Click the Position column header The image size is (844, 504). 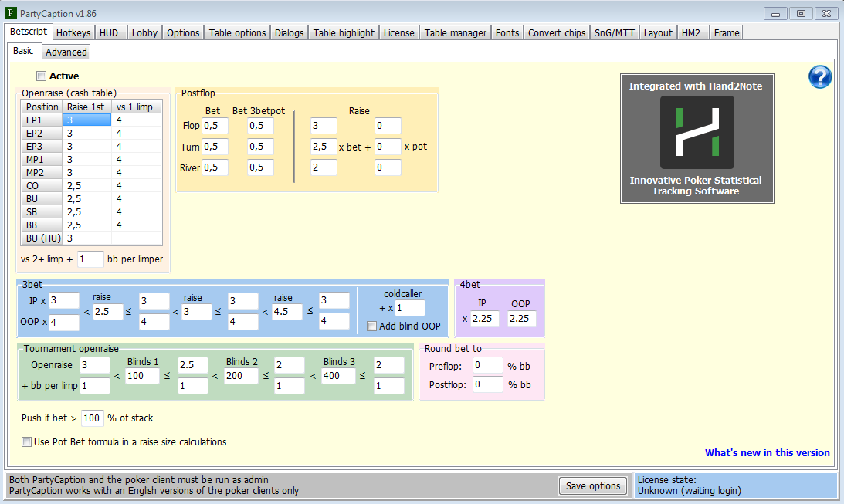point(42,107)
